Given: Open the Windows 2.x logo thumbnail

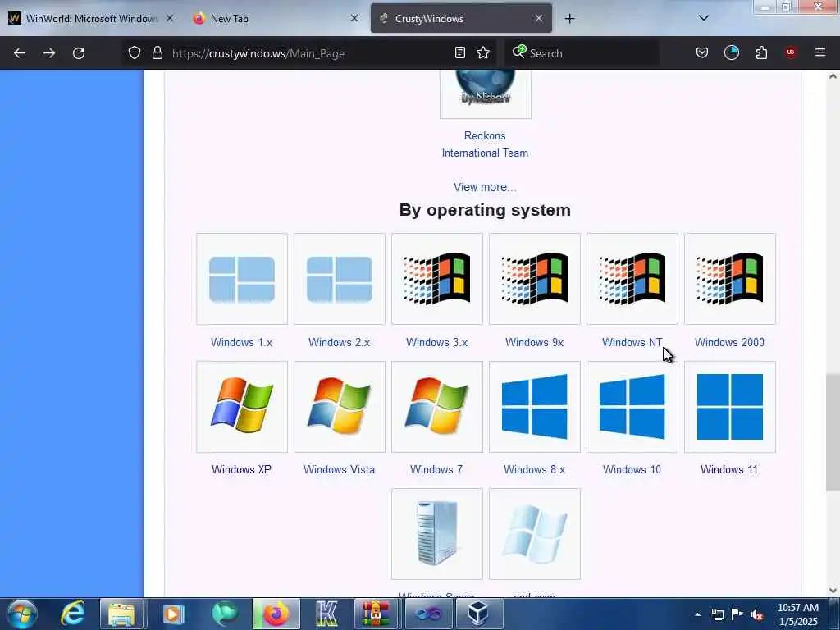Looking at the screenshot, I should (339, 279).
